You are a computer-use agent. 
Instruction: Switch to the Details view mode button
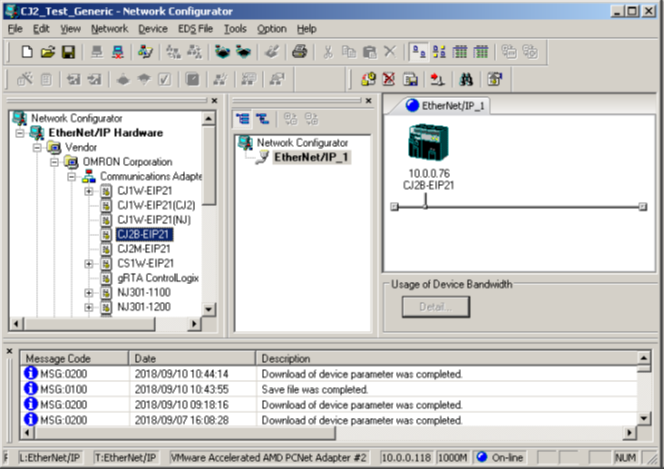[x=480, y=51]
